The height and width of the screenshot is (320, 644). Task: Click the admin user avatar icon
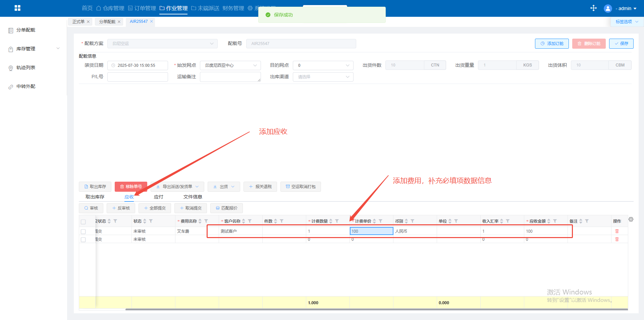[607, 8]
